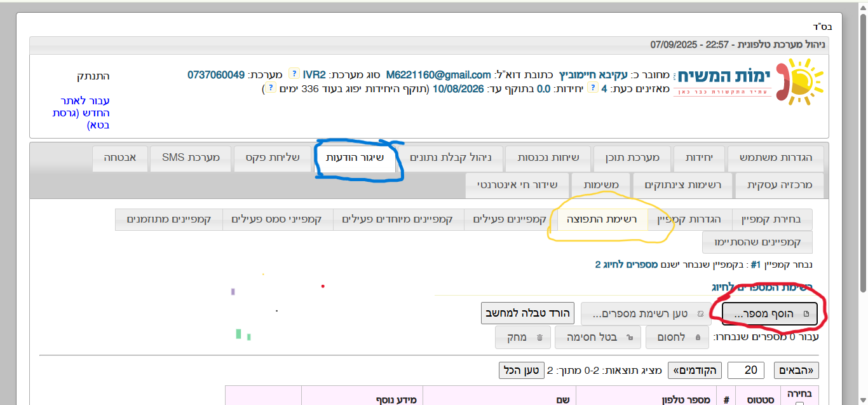Switch to the מערכת SMS tab
Viewport: 868px width, 405px height.
(190, 158)
